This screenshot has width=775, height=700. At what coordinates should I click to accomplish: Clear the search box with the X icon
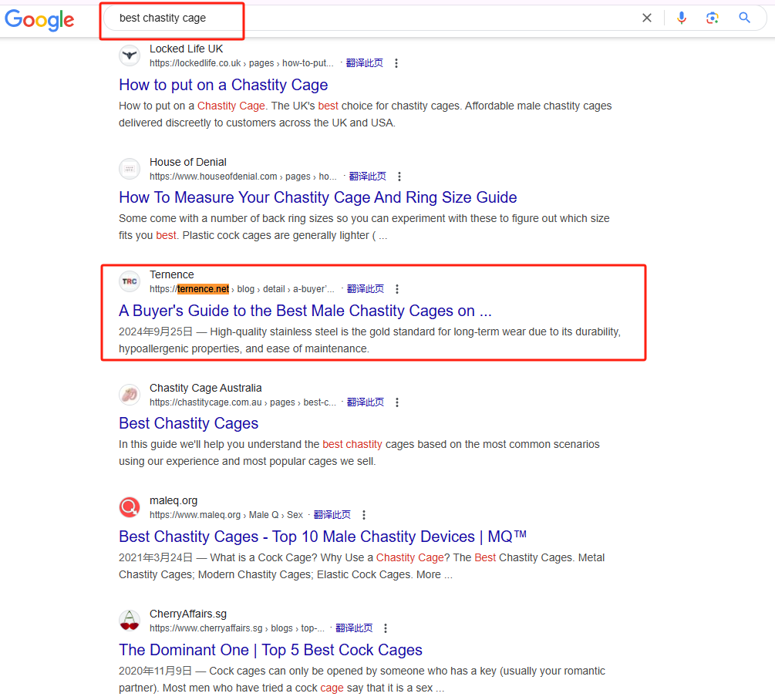(x=646, y=19)
